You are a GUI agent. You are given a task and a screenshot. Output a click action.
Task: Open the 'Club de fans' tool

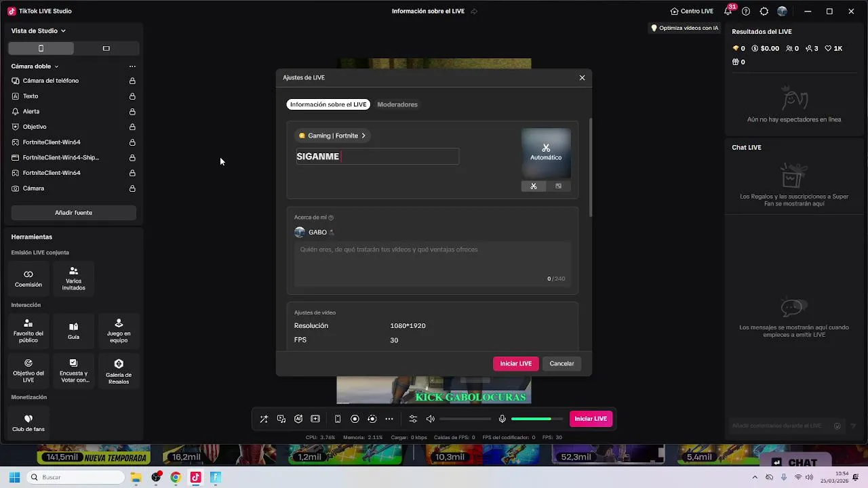coord(28,423)
